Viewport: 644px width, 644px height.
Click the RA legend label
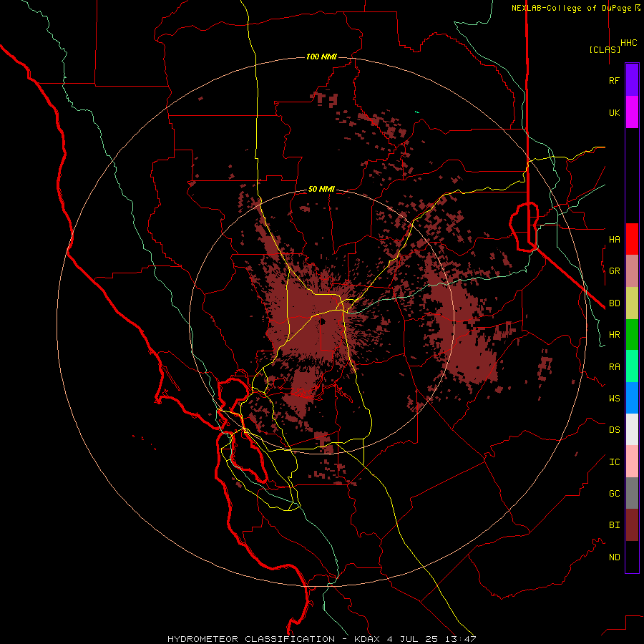pyautogui.click(x=614, y=367)
